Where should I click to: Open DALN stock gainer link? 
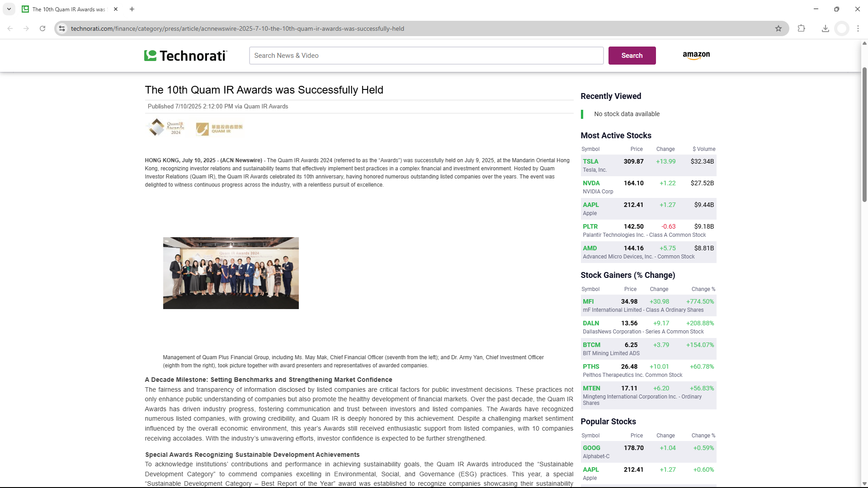click(x=591, y=323)
